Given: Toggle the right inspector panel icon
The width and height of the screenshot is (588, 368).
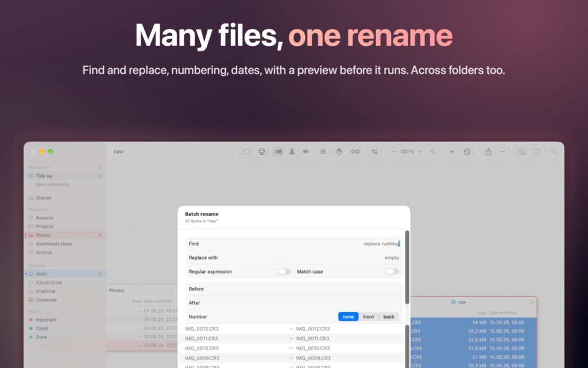Looking at the screenshot, I should [537, 152].
